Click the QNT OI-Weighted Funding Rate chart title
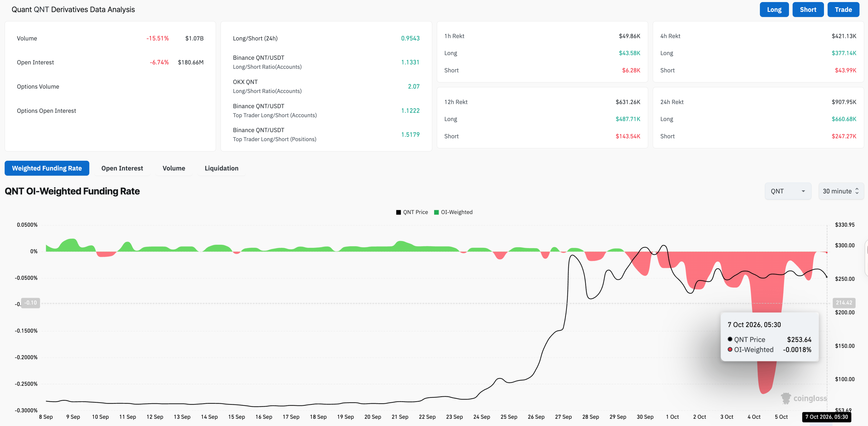 pos(72,191)
